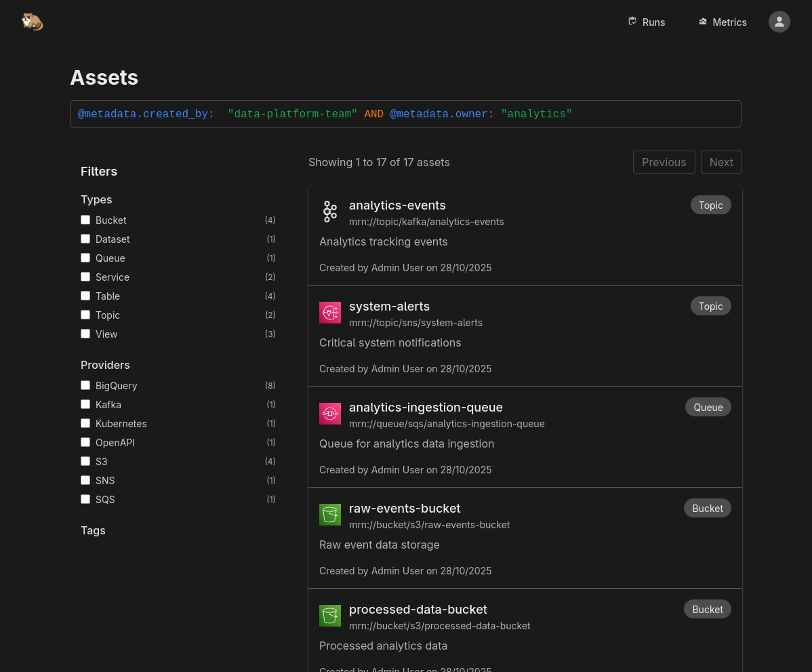This screenshot has width=812, height=672.
Task: Click the hamster logo in the top corner
Action: pos(32,21)
